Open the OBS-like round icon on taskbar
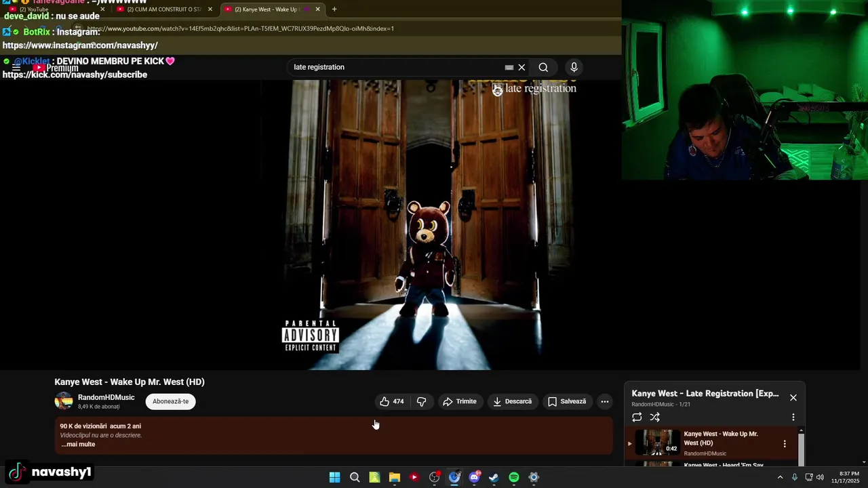This screenshot has height=488, width=868. [435, 477]
